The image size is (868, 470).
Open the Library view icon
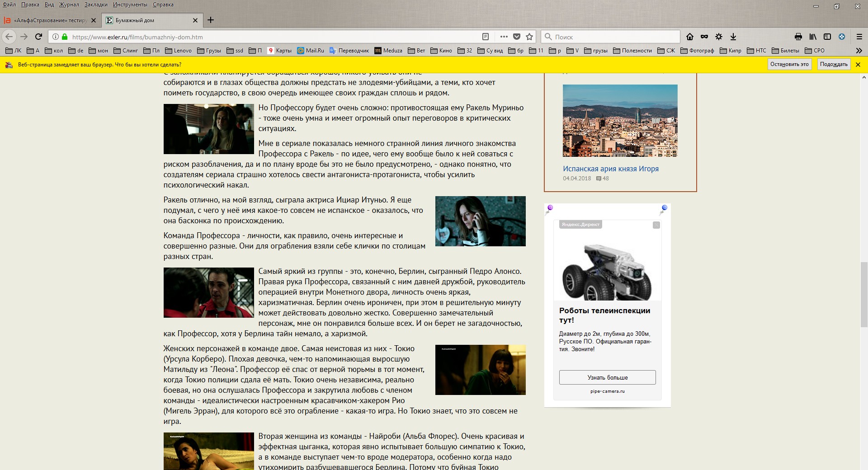click(x=813, y=37)
